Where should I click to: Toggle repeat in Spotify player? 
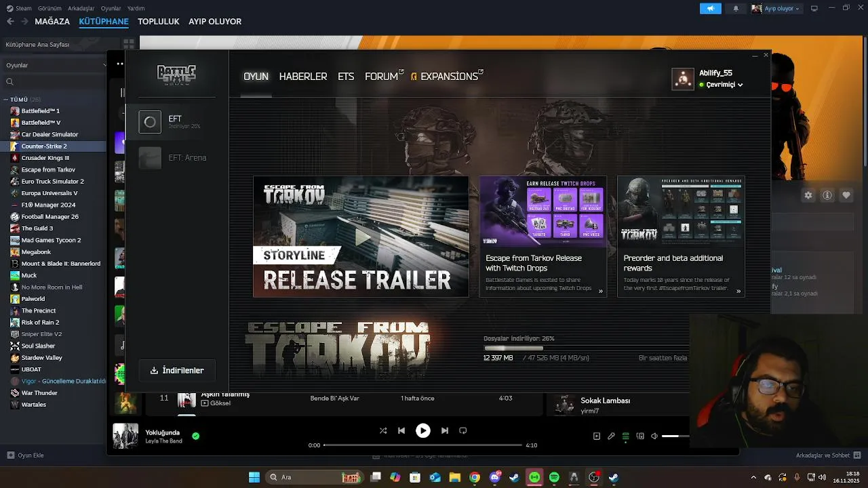pyautogui.click(x=463, y=430)
